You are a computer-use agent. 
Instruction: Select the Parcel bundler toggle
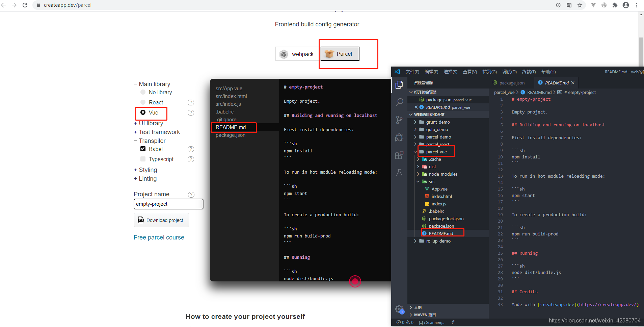coord(340,54)
